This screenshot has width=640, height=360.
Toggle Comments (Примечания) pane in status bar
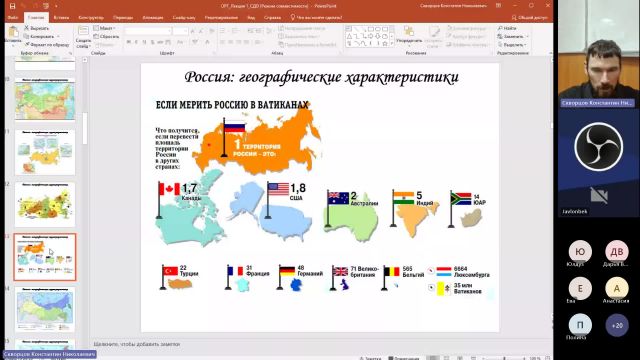click(x=404, y=358)
